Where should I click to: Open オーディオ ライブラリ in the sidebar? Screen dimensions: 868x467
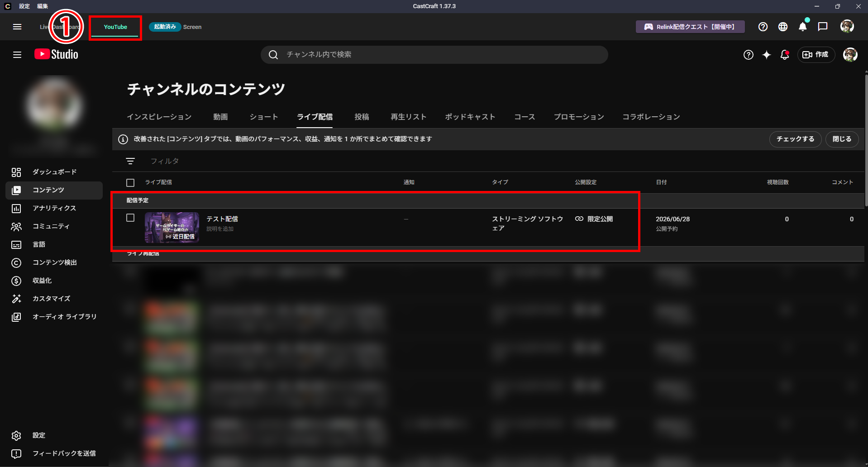tap(54, 317)
